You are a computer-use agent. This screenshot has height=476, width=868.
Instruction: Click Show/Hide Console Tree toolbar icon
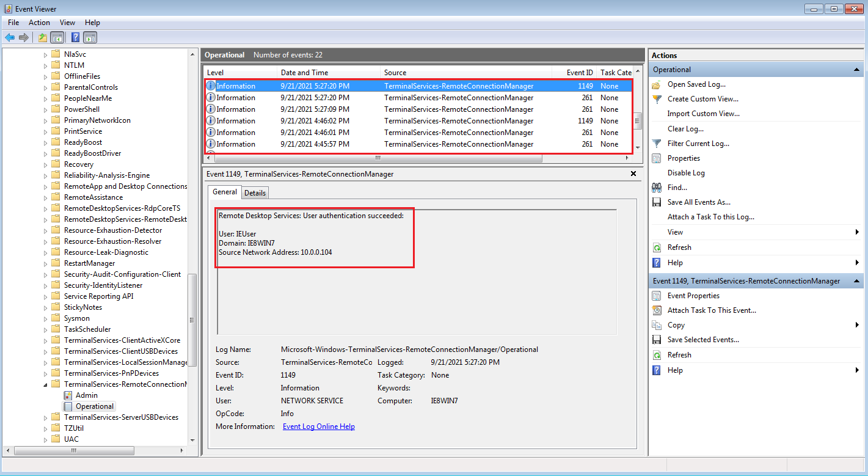(57, 38)
